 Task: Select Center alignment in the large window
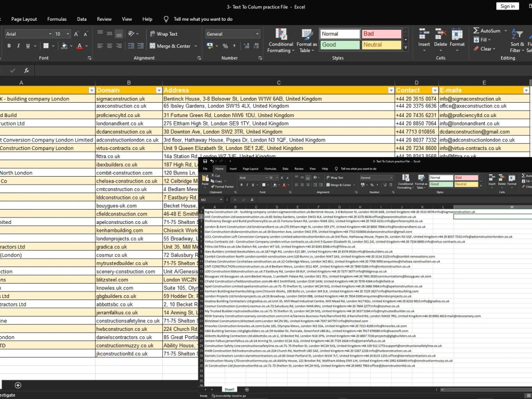(x=109, y=46)
